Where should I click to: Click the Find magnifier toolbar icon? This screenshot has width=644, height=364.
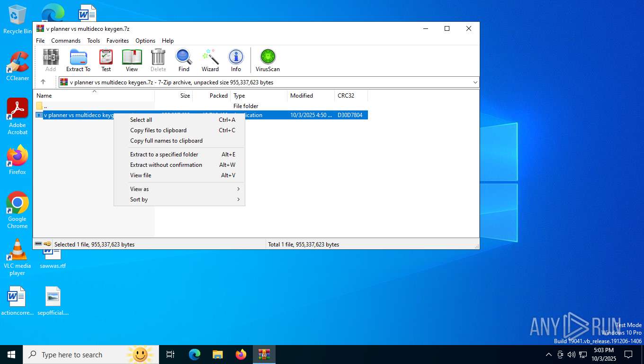pyautogui.click(x=184, y=60)
